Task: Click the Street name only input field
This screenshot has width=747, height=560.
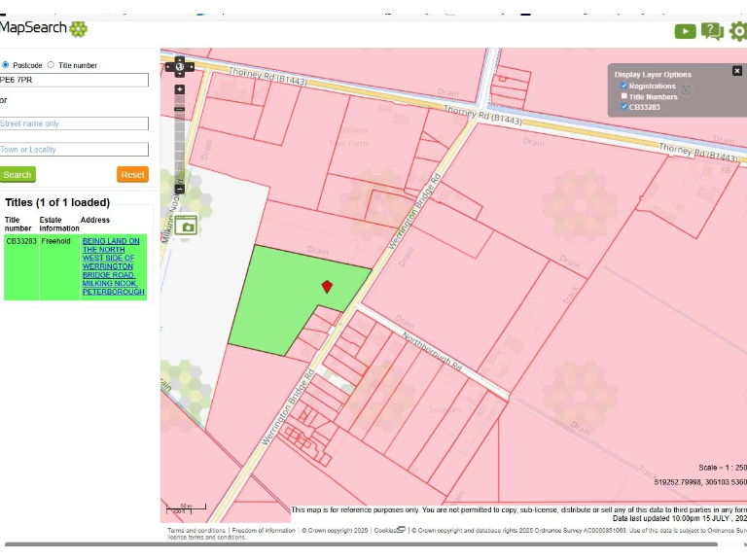Action: [x=74, y=123]
